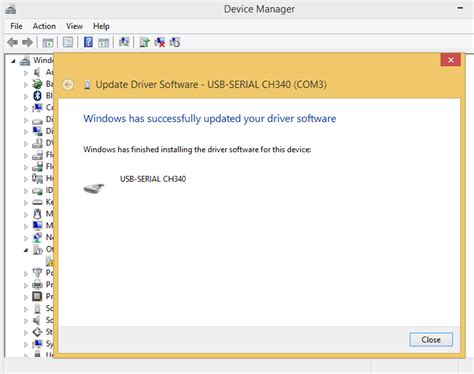Screen dimensions: 474x374
Task: Select the Mice icon in device tree
Action: coord(37,214)
